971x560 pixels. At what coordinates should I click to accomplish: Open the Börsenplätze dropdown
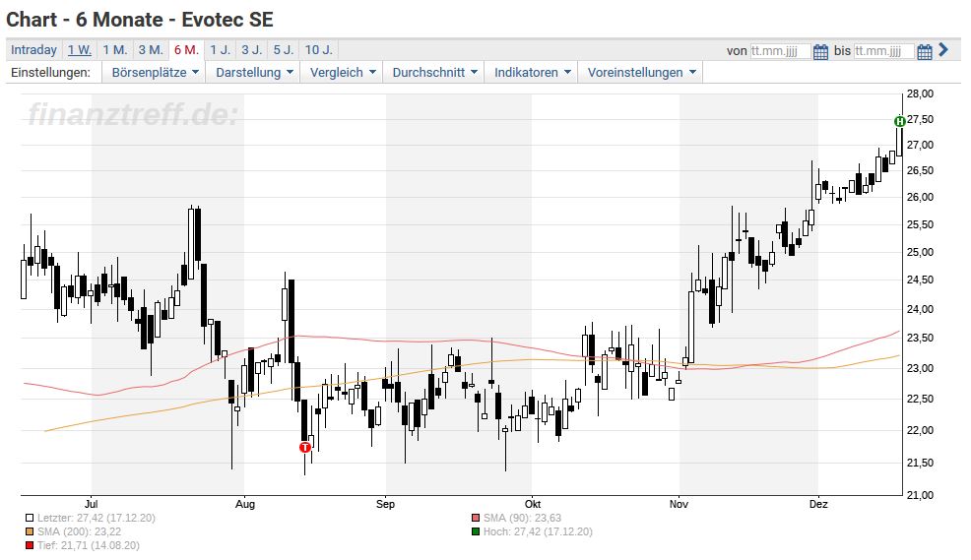(155, 73)
